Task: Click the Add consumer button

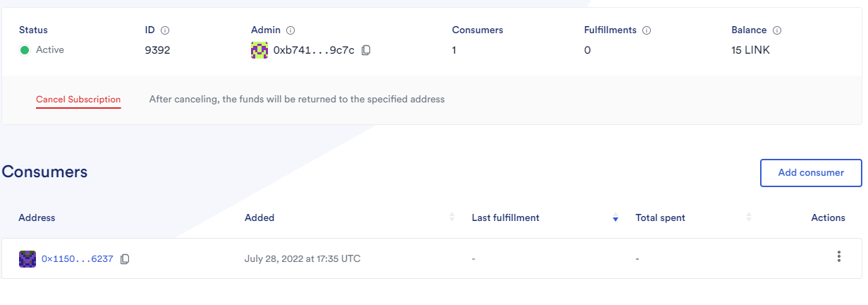Action: [811, 173]
